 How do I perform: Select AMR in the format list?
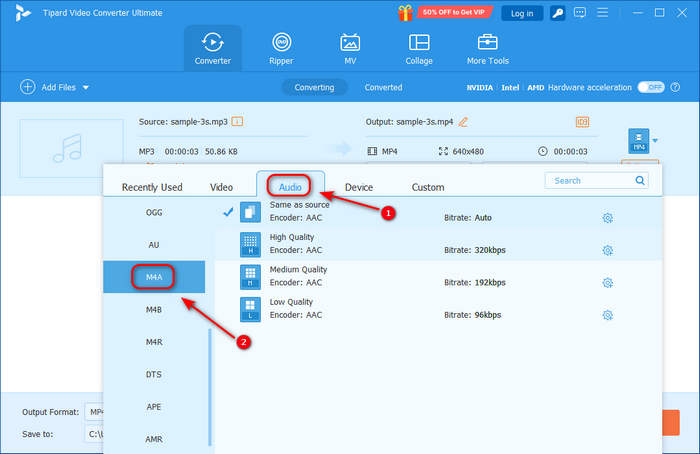click(154, 439)
